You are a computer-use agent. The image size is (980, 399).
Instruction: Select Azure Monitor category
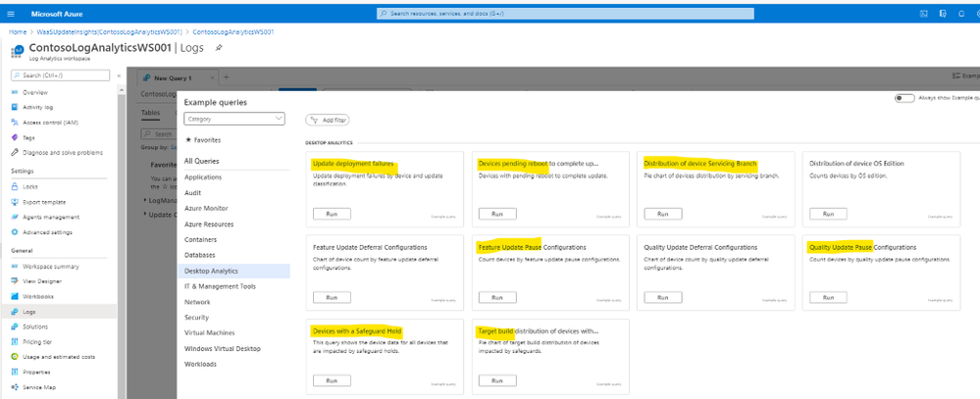coord(206,209)
